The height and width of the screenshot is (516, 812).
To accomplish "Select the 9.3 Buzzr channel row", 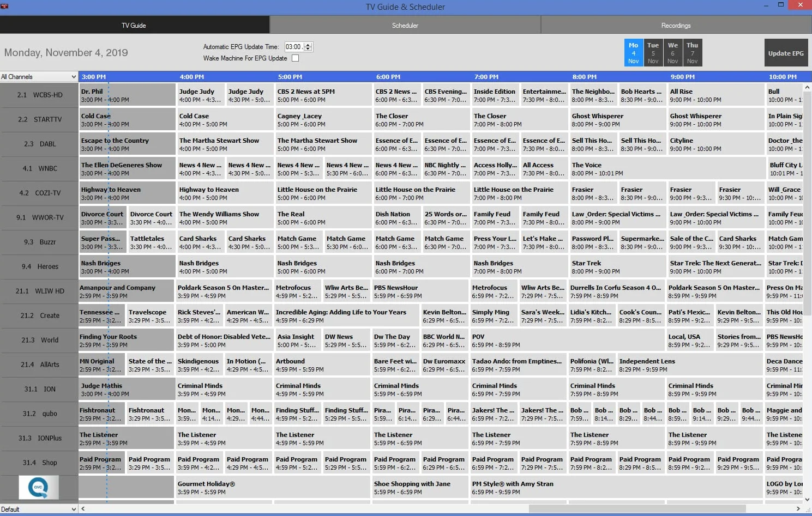I will (x=39, y=242).
